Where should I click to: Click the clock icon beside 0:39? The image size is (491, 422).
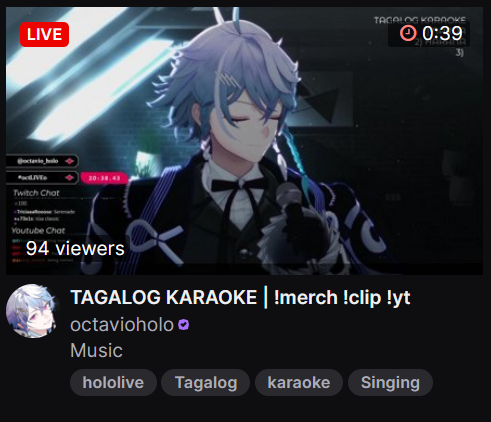pos(408,33)
